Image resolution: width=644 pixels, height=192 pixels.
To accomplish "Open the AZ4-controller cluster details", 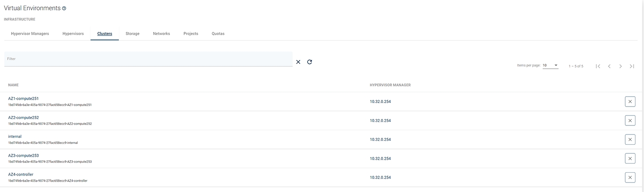I will point(21,174).
